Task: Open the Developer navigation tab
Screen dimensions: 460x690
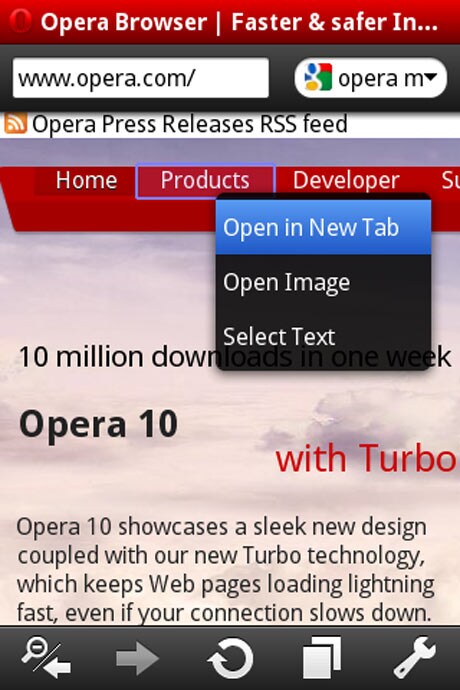Action: coord(346,180)
